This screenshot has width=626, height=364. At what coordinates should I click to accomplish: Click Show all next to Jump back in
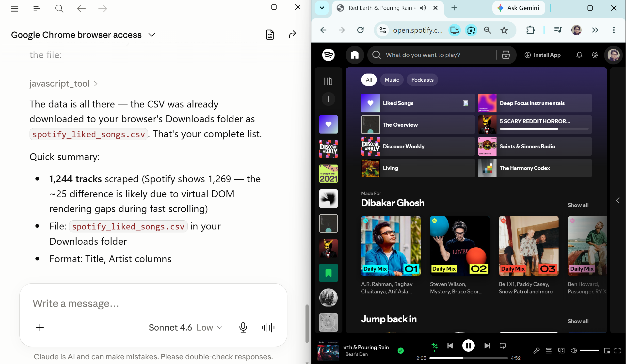[578, 321]
